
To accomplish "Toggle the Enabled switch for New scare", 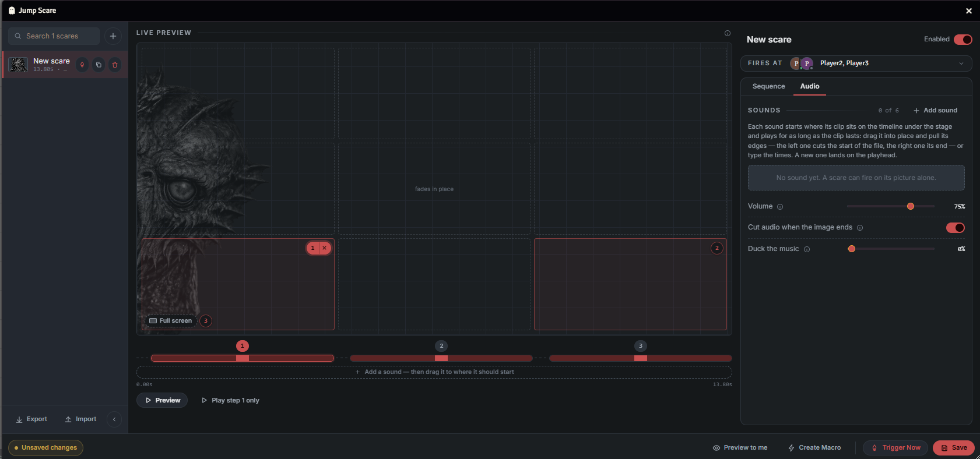I will (x=963, y=40).
